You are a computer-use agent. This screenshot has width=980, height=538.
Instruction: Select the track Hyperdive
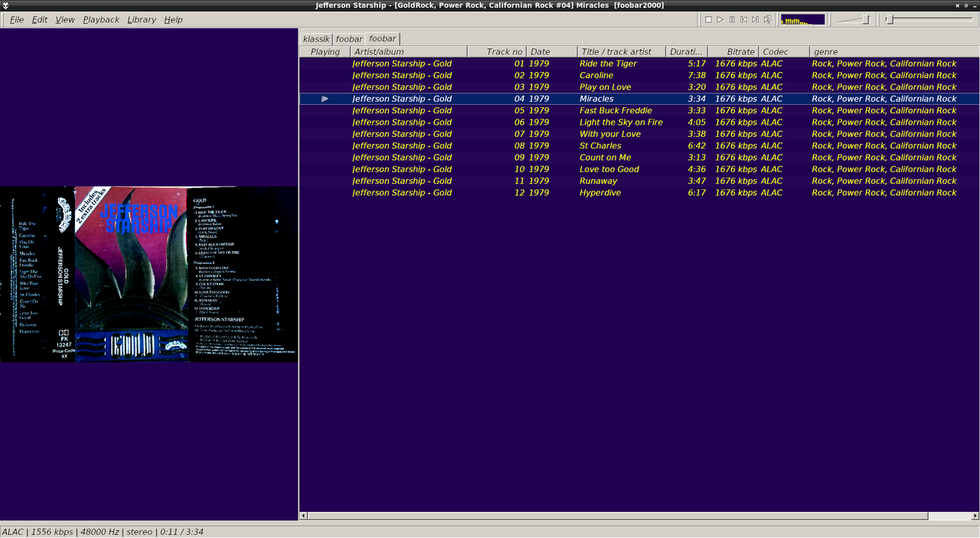tap(639, 193)
